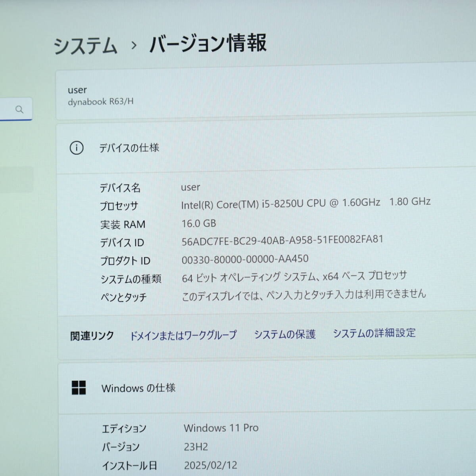Select the ペン入力とタッチ入力 unavailable text
The image size is (476, 476).
click(304, 295)
